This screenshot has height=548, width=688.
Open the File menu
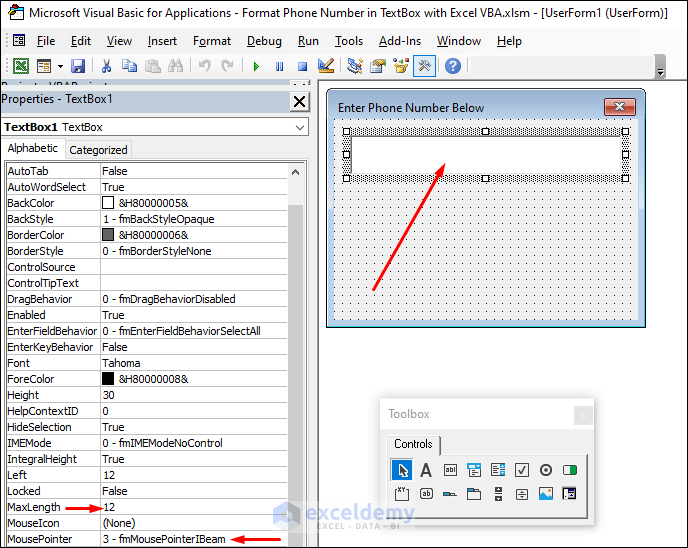[x=46, y=41]
